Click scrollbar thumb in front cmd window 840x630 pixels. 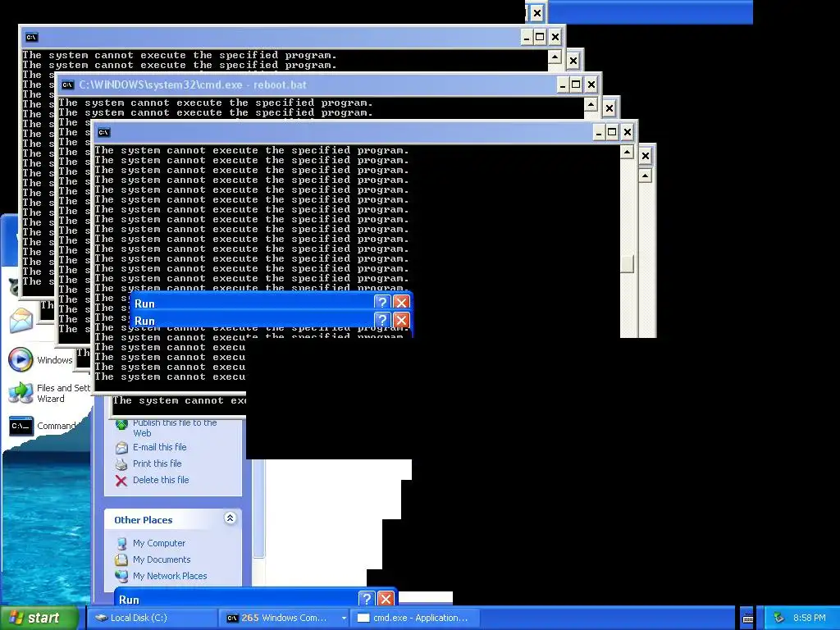pyautogui.click(x=627, y=263)
